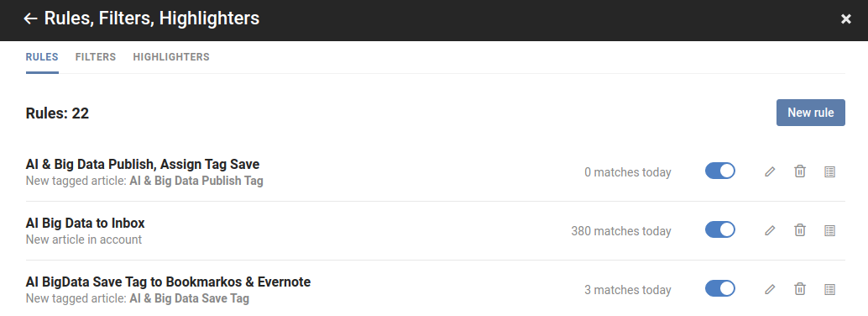Disable the AI & Big Data Publish rule toggle
The width and height of the screenshot is (868, 316).
tap(720, 171)
